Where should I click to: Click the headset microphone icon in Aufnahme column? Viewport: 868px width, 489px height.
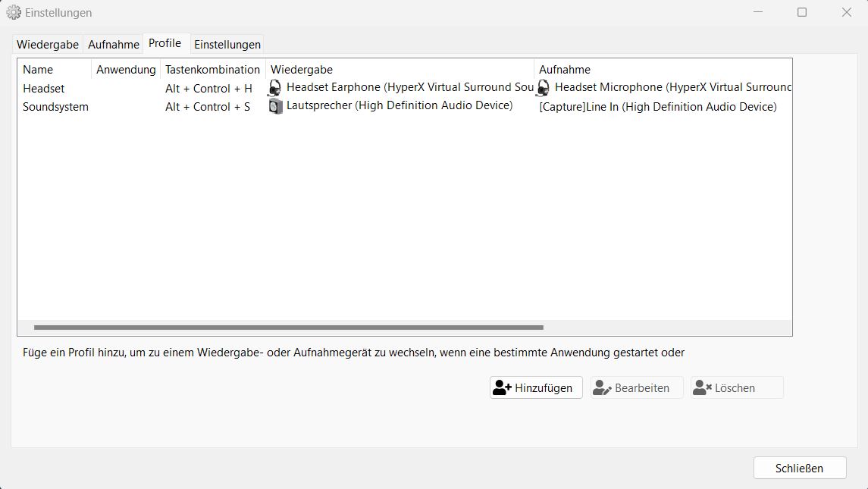pos(544,88)
